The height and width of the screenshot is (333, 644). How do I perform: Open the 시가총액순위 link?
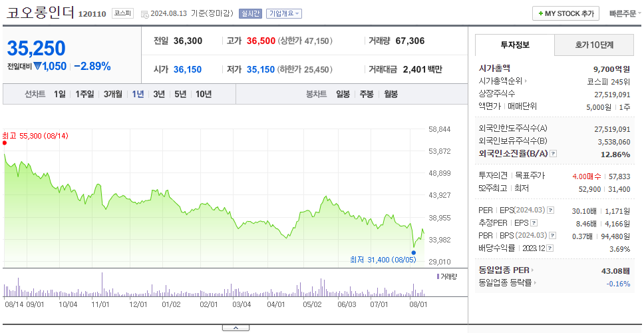click(503, 81)
